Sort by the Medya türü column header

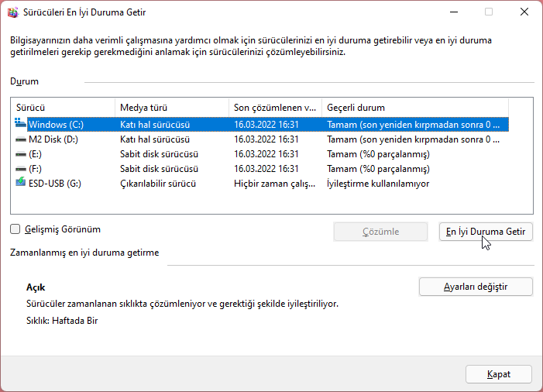(x=172, y=108)
